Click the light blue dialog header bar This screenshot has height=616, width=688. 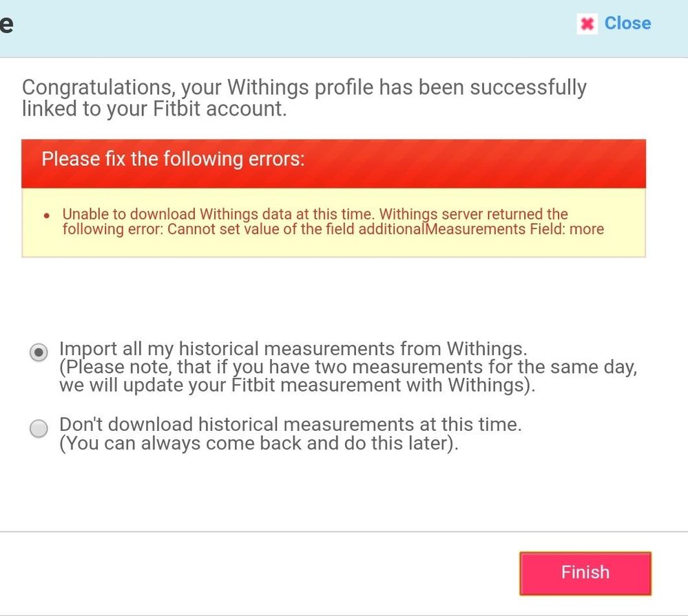click(344, 28)
